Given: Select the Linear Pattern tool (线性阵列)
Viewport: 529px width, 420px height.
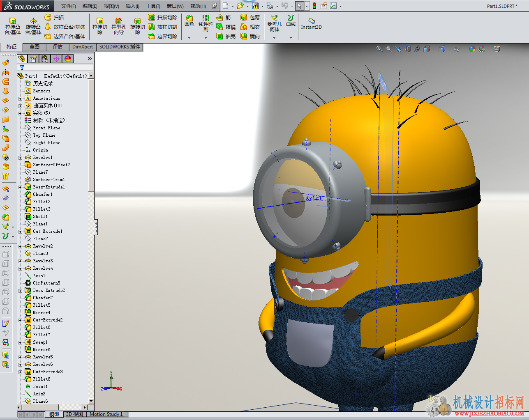Looking at the screenshot, I should pos(206,23).
